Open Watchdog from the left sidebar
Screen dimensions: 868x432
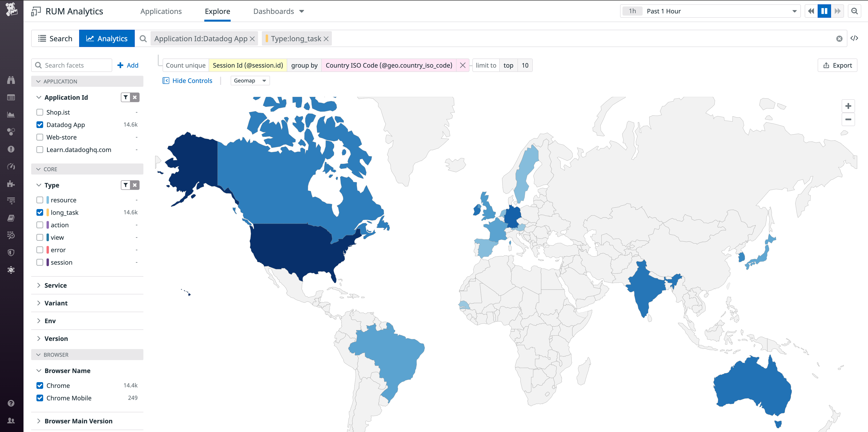pos(11,80)
